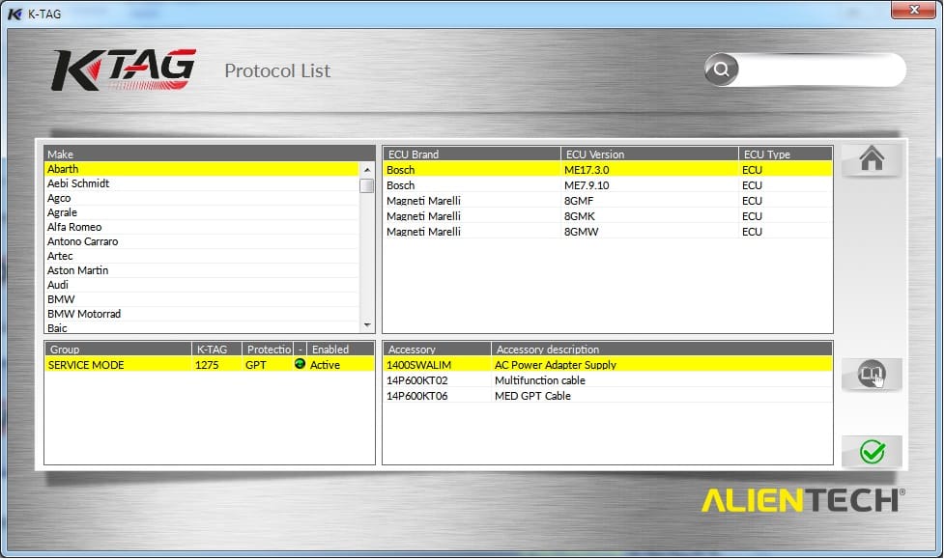Select the MED GPT Cable accessory
Screen dimensions: 945x560
click(x=532, y=396)
